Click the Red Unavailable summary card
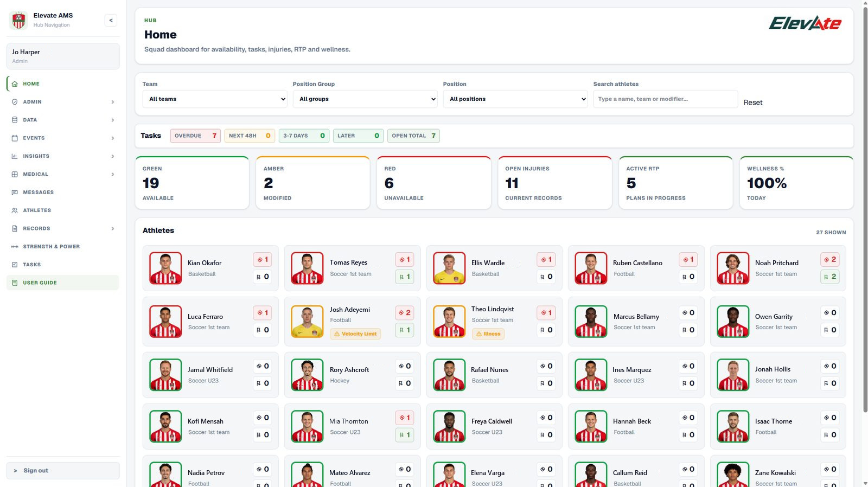 pos(433,183)
